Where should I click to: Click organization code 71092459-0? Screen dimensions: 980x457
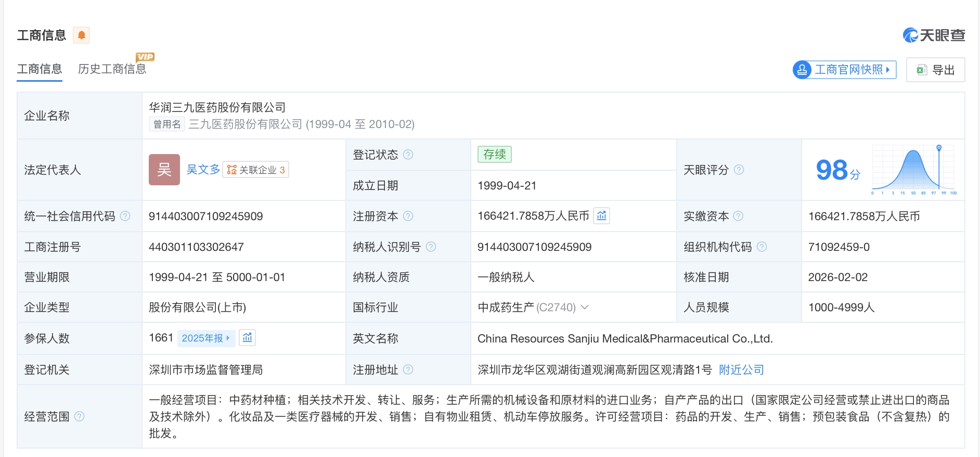(839, 247)
